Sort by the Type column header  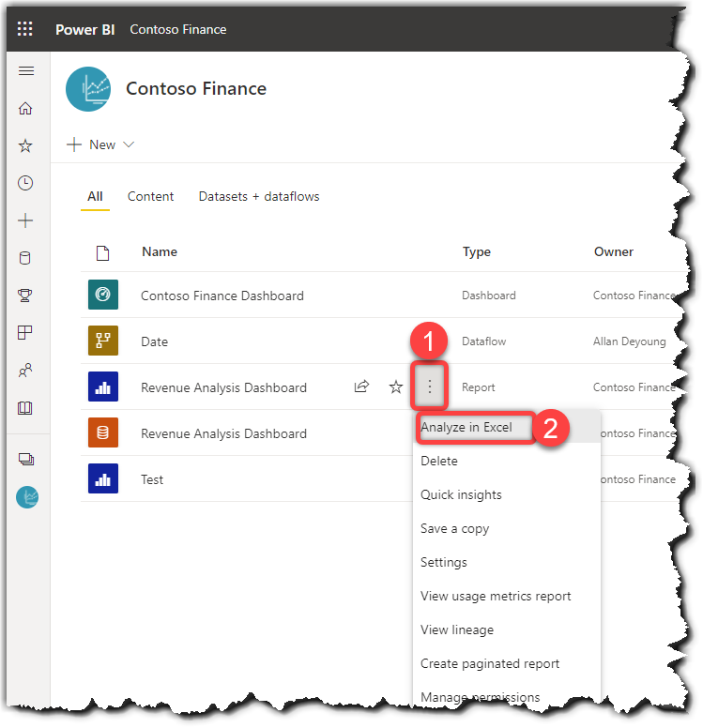(x=476, y=252)
